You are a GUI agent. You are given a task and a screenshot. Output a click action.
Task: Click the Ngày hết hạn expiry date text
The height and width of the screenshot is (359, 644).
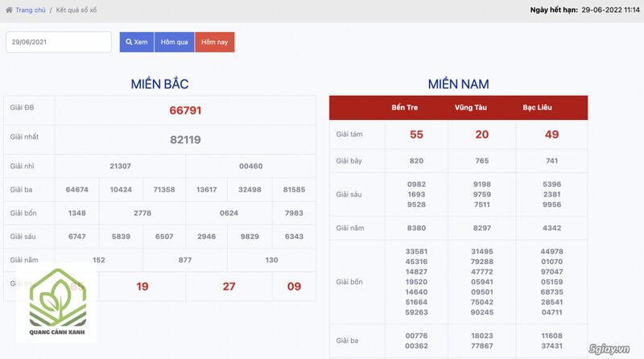click(585, 10)
